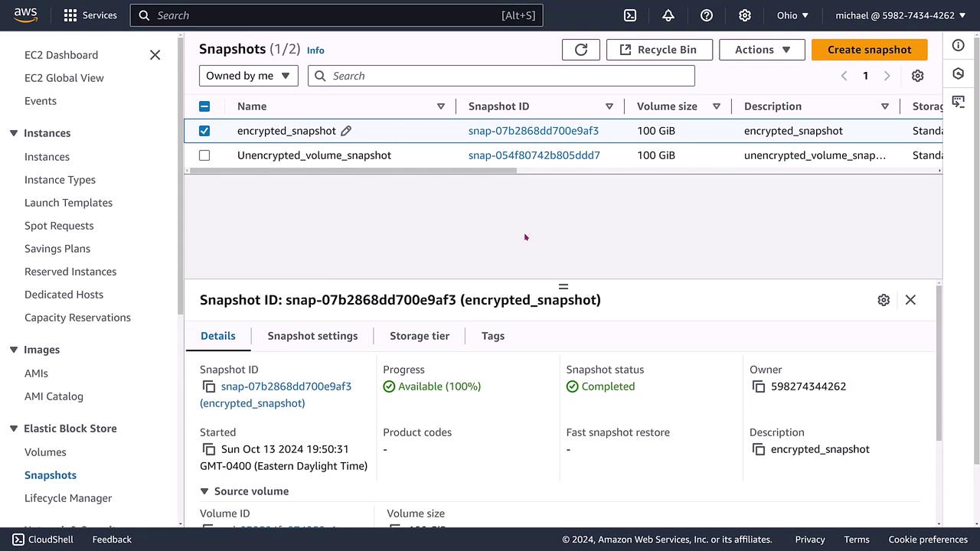
Task: Refresh the snapshots list
Action: (x=581, y=50)
